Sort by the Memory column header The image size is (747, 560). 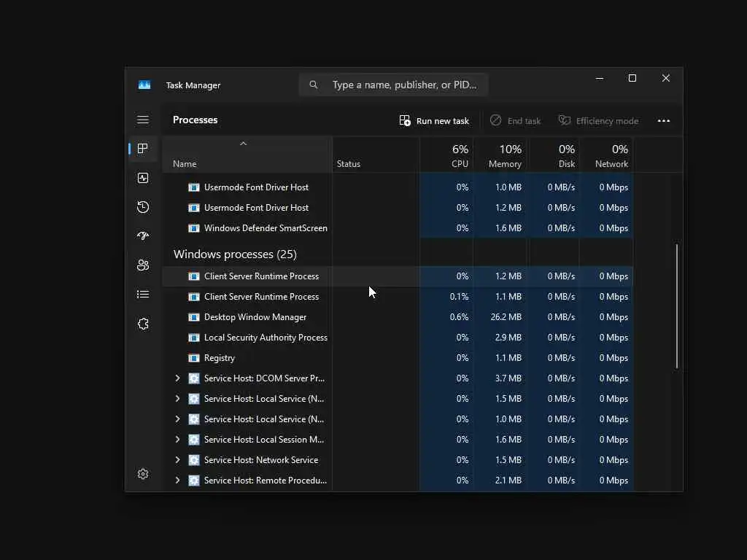(500, 155)
